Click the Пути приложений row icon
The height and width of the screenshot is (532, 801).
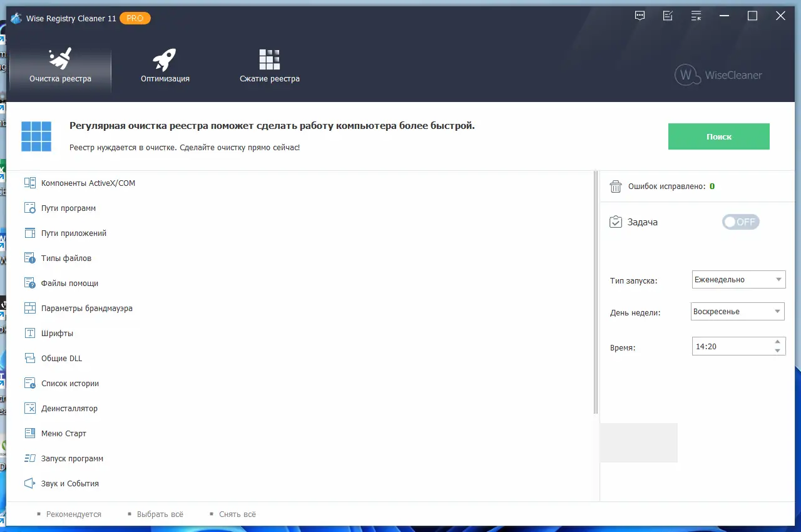30,233
